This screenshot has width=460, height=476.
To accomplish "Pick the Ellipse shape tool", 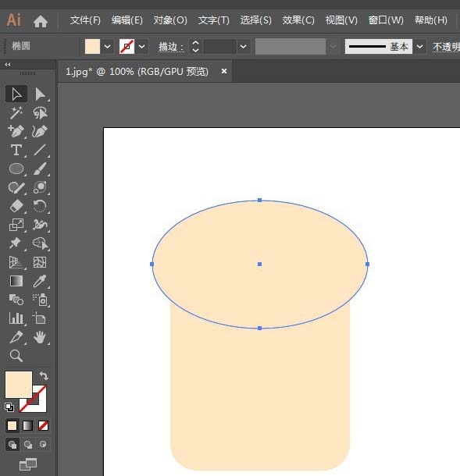I will [16, 169].
